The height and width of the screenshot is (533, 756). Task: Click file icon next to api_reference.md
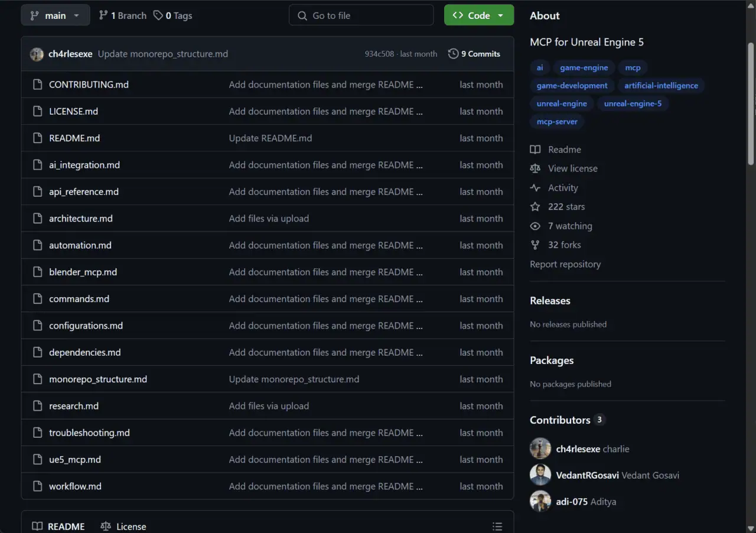37,191
